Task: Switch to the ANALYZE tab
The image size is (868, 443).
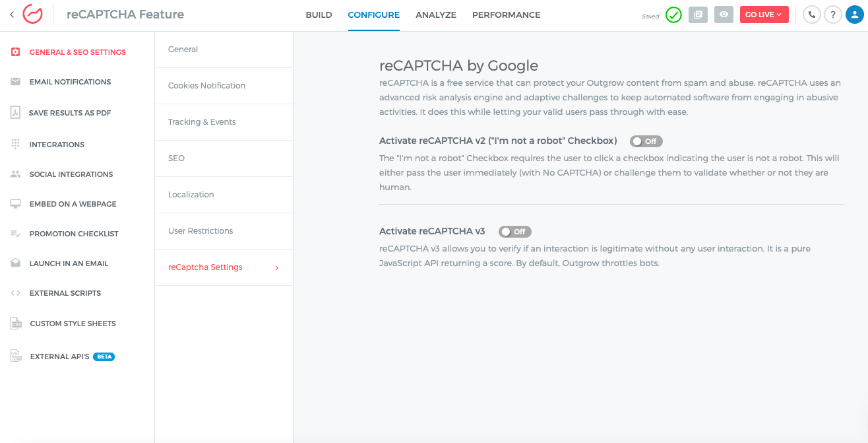Action: 436,15
